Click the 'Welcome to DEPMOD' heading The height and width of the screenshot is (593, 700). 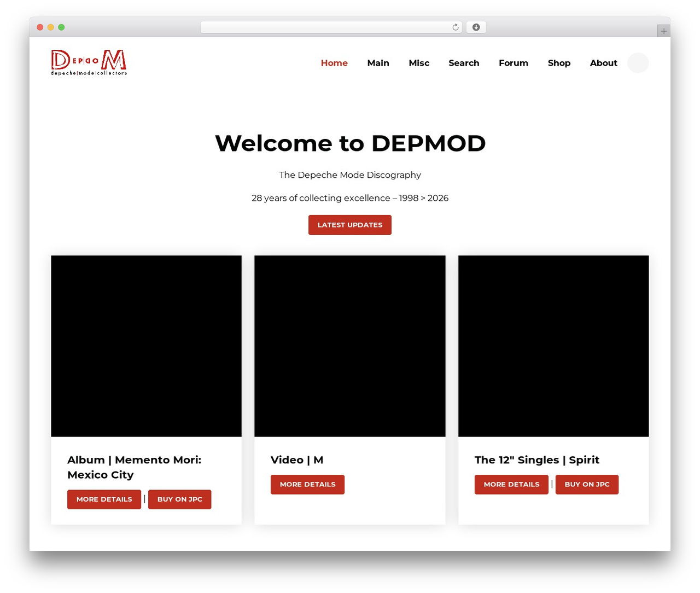(x=350, y=143)
